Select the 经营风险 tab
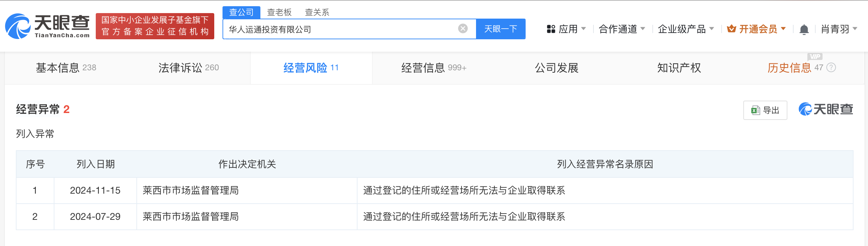The height and width of the screenshot is (246, 868). click(x=311, y=68)
